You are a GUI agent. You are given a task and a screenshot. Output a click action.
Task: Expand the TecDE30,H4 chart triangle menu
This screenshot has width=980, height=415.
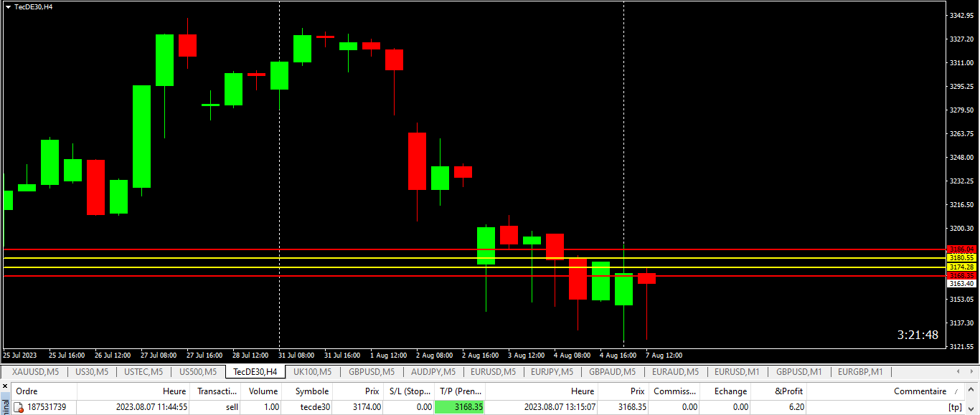tap(8, 6)
